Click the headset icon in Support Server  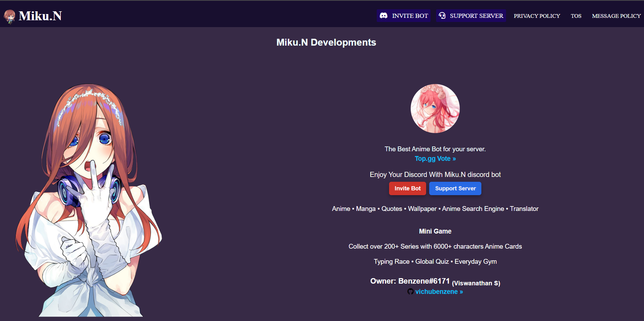point(442,16)
